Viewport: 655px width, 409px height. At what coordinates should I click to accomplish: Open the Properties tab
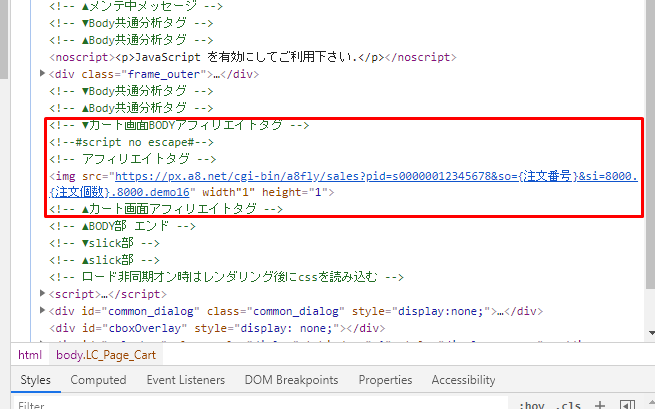pyautogui.click(x=385, y=380)
